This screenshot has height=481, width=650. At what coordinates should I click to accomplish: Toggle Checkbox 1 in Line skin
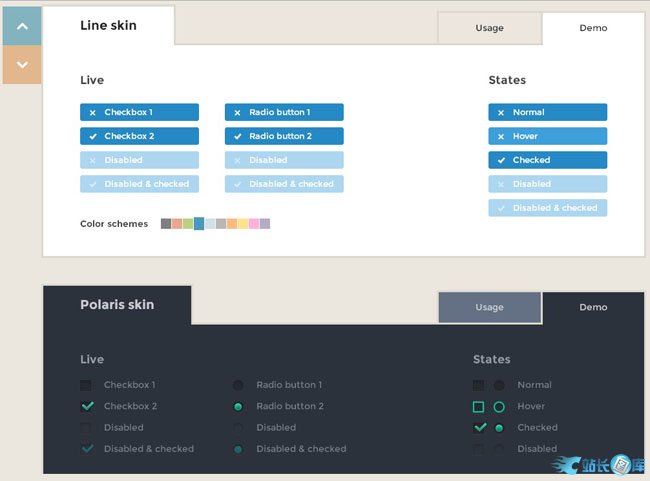coord(139,113)
